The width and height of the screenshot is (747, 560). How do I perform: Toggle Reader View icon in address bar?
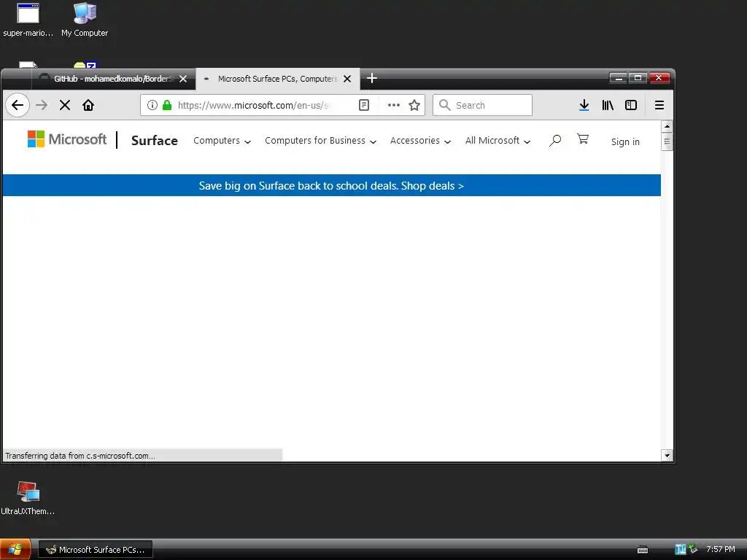pos(364,105)
